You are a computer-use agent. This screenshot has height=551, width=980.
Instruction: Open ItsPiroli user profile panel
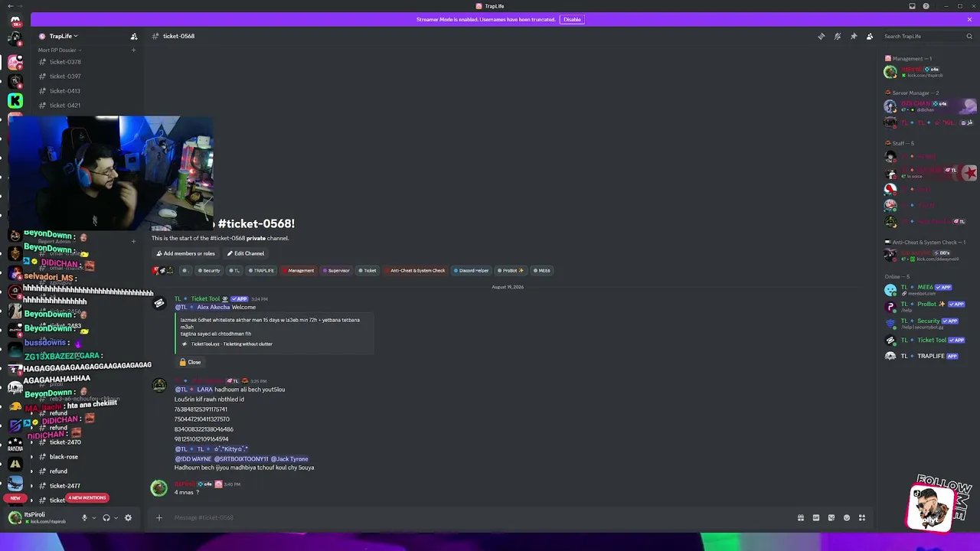click(x=38, y=518)
